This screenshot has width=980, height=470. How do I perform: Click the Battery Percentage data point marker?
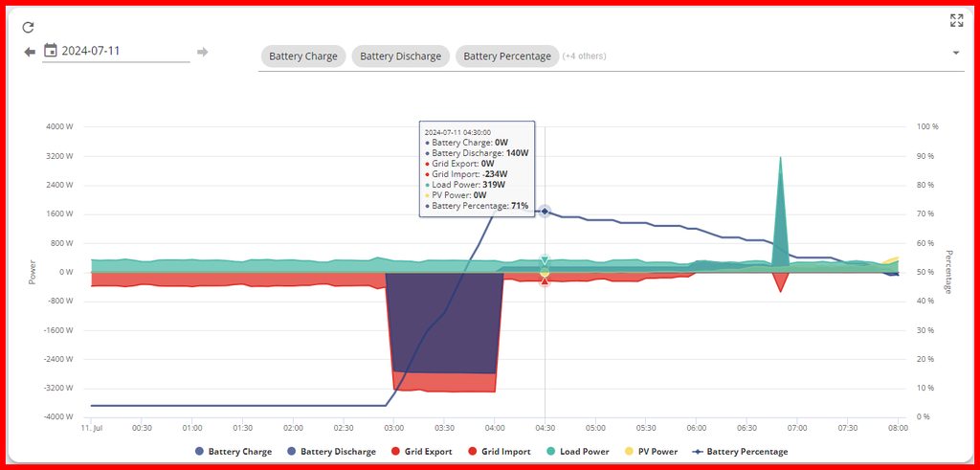(x=545, y=211)
